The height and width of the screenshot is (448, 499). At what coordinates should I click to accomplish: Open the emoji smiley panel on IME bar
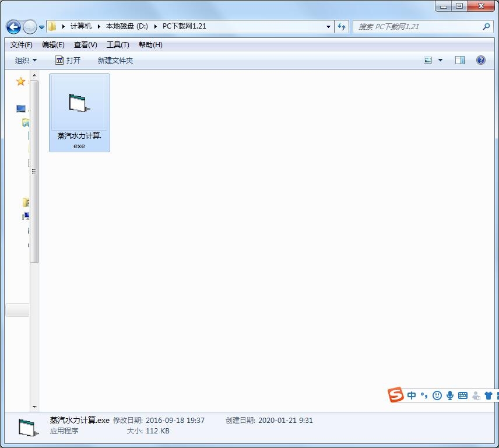click(x=437, y=395)
